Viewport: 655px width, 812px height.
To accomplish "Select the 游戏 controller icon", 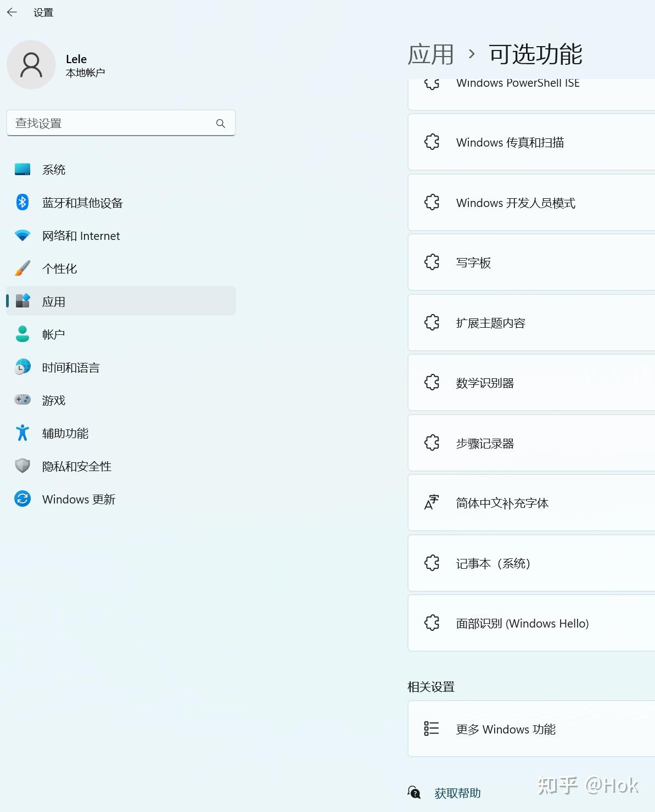I will 22,400.
